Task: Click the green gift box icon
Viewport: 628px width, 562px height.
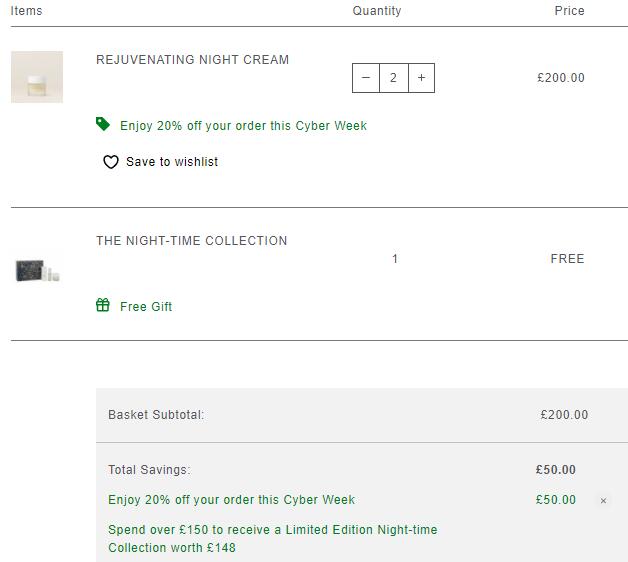Action: click(x=103, y=305)
